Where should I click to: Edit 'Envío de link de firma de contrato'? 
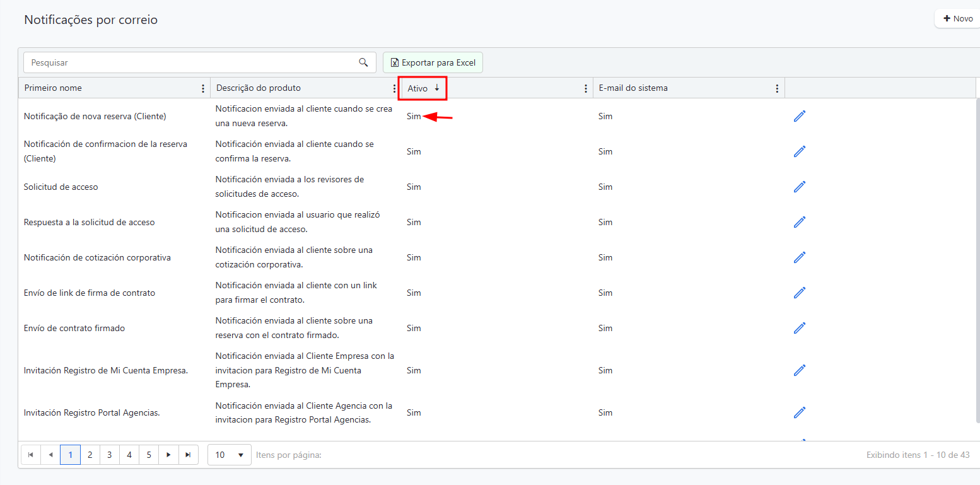click(x=800, y=293)
